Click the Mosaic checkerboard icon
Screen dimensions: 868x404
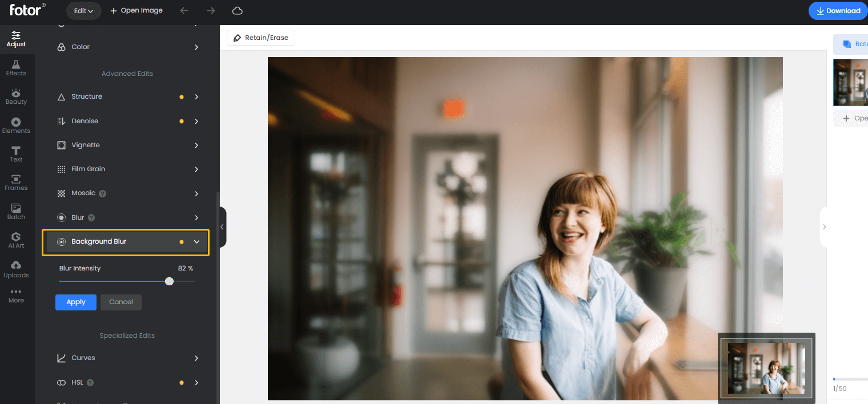(x=61, y=193)
